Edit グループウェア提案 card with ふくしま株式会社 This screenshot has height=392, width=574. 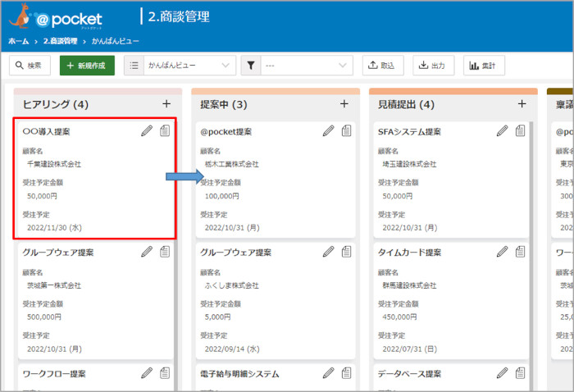tap(328, 252)
